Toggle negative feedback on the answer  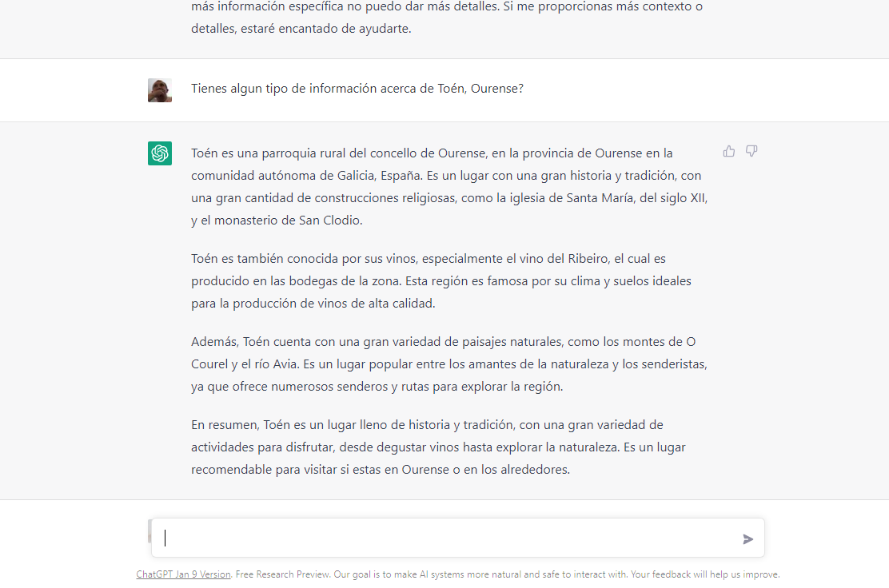[751, 151]
